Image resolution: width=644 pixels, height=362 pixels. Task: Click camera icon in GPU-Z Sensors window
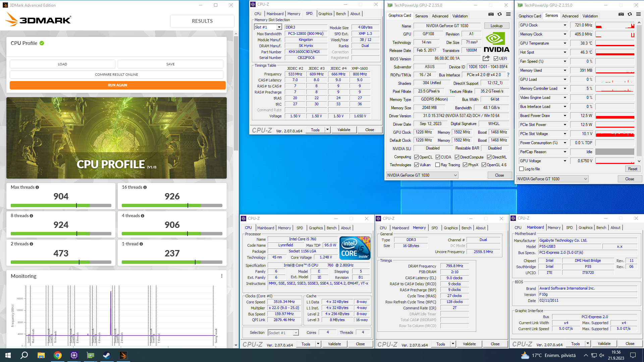pos(621,14)
